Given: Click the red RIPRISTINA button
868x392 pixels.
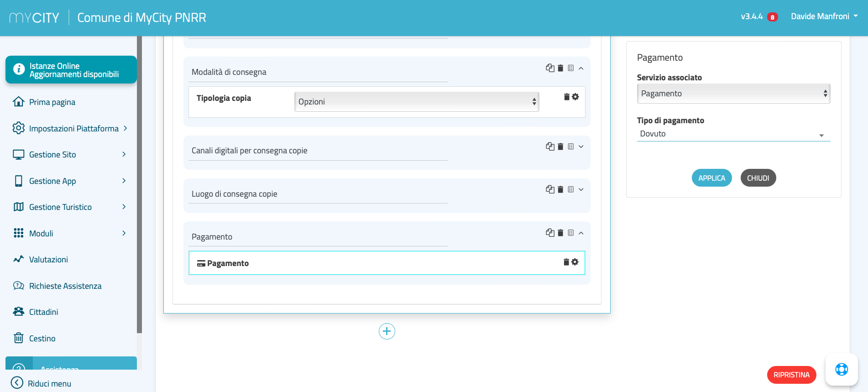Looking at the screenshot, I should (x=791, y=375).
